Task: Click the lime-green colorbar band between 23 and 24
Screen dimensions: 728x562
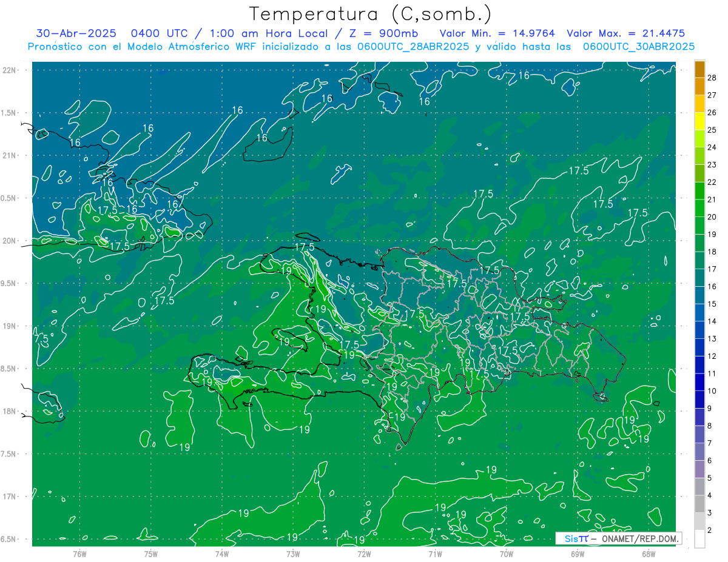Action: coord(699,156)
